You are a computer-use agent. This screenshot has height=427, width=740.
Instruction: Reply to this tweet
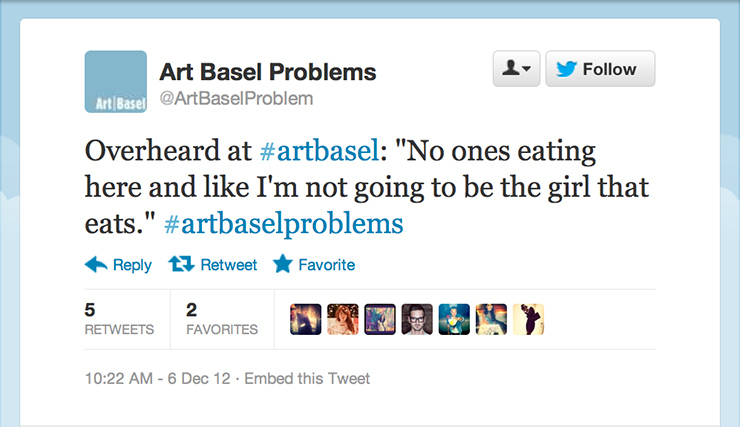(x=118, y=265)
